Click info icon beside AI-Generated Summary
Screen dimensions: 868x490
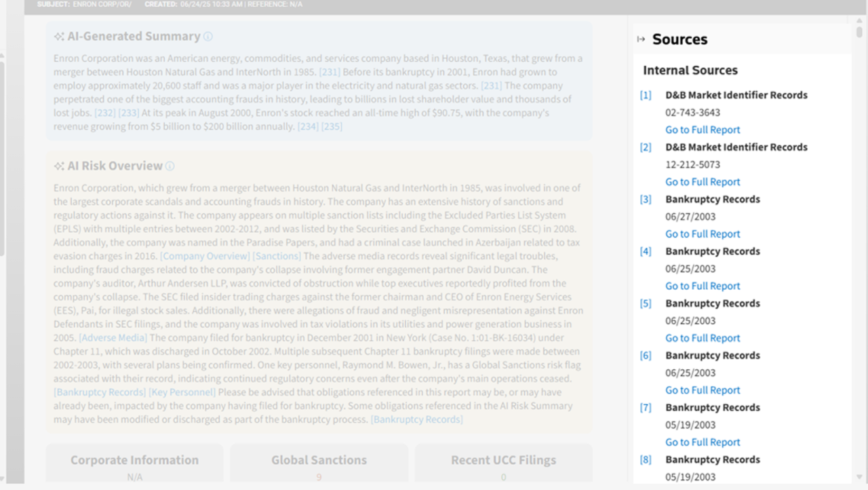[x=208, y=37]
